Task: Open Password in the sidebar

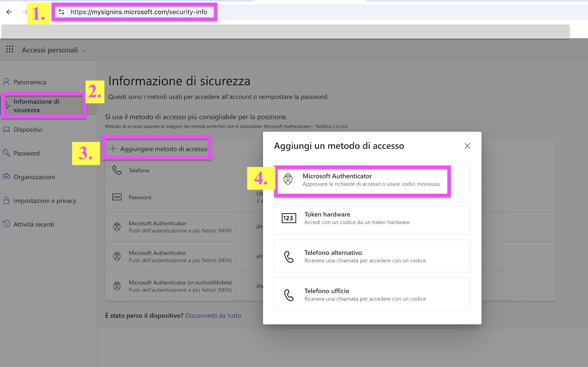Action: point(27,153)
